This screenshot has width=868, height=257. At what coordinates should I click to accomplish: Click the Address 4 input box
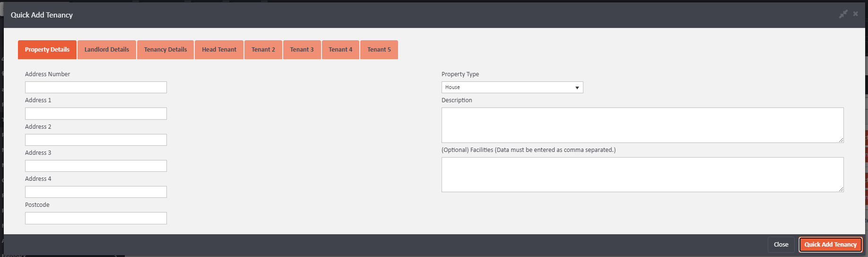[x=96, y=192]
